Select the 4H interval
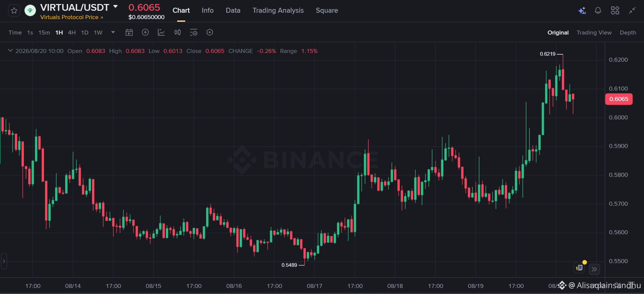 (72, 33)
